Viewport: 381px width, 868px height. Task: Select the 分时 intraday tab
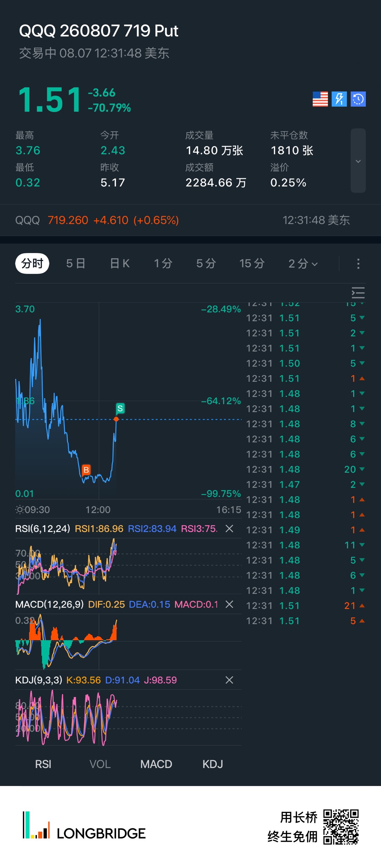[32, 263]
